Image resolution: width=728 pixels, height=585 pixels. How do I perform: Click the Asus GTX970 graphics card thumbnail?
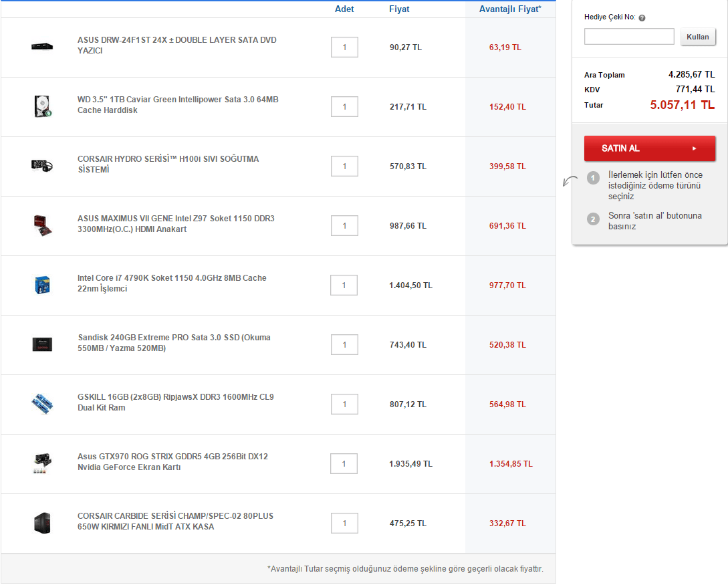(42, 463)
